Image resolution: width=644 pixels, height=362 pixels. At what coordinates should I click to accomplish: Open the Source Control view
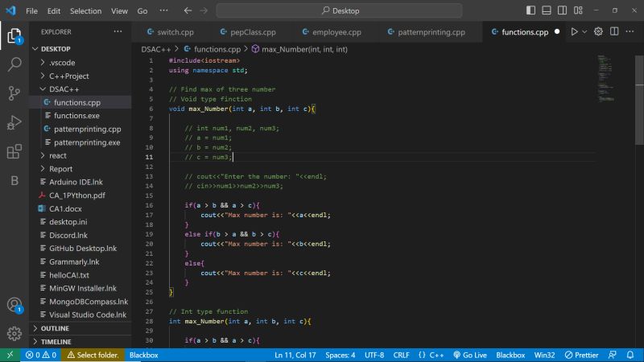14,93
